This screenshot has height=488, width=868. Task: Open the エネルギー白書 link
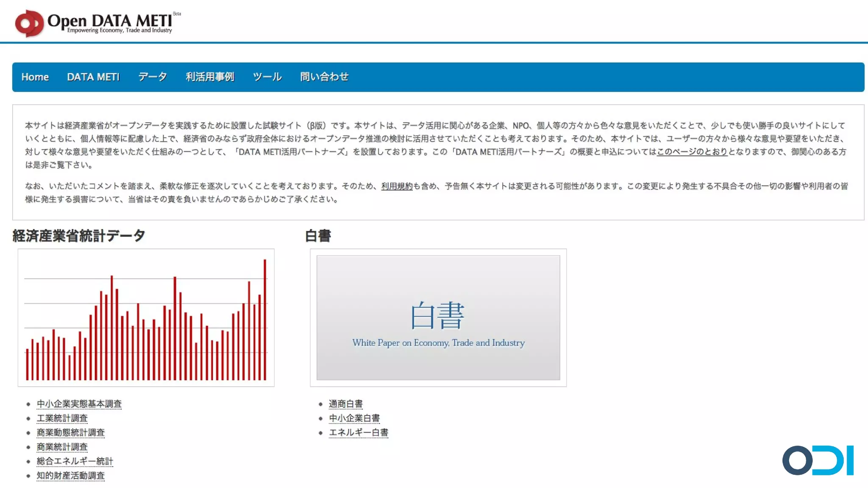[359, 432]
